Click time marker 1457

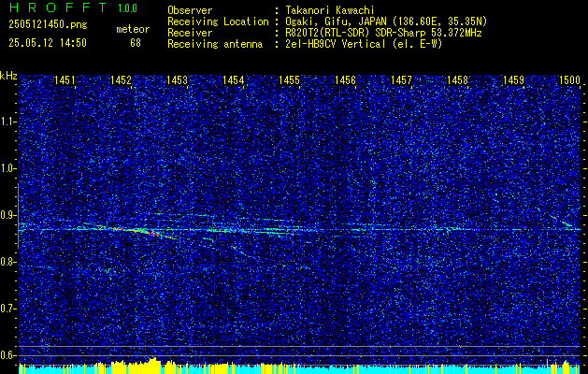tap(401, 79)
